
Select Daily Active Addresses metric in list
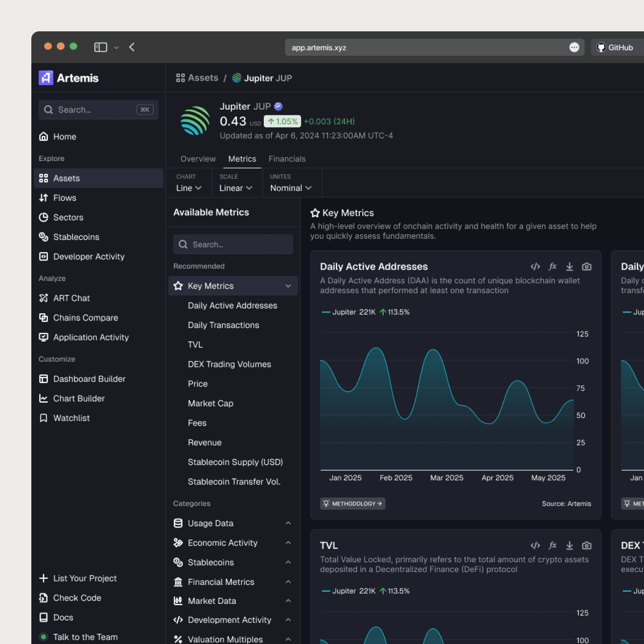(x=232, y=305)
